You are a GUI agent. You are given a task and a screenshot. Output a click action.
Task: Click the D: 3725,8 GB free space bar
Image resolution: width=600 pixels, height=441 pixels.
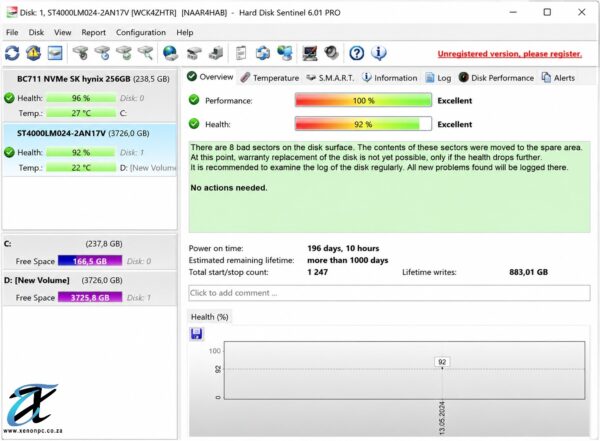[90, 297]
